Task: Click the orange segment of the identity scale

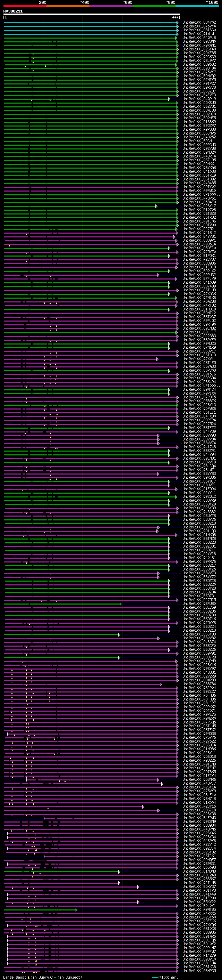Action: (68, 6)
